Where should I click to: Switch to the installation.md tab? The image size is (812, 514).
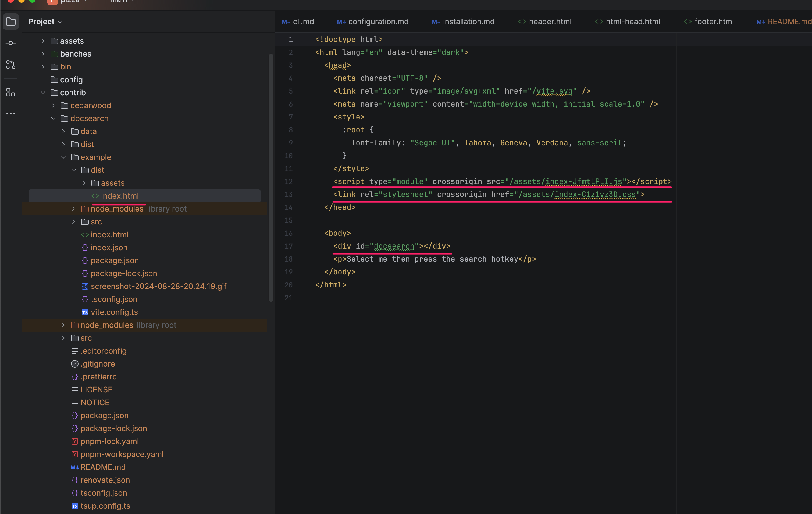463,22
